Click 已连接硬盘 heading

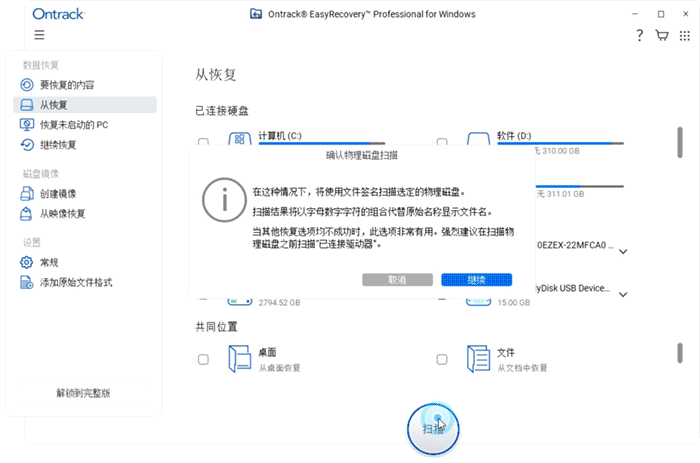tap(222, 111)
